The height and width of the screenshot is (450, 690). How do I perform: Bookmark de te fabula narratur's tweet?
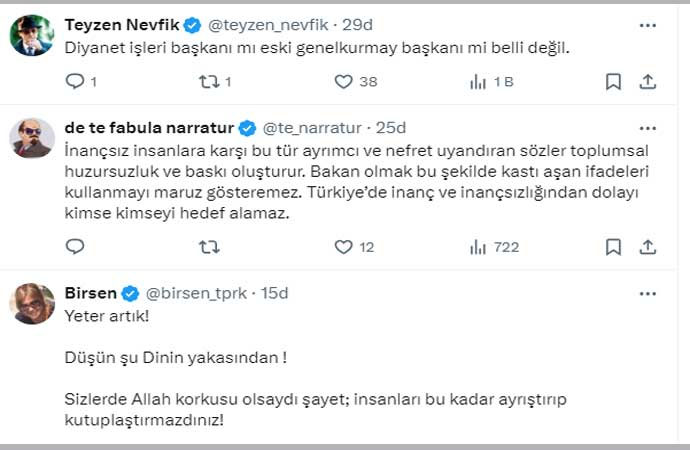pos(613,246)
